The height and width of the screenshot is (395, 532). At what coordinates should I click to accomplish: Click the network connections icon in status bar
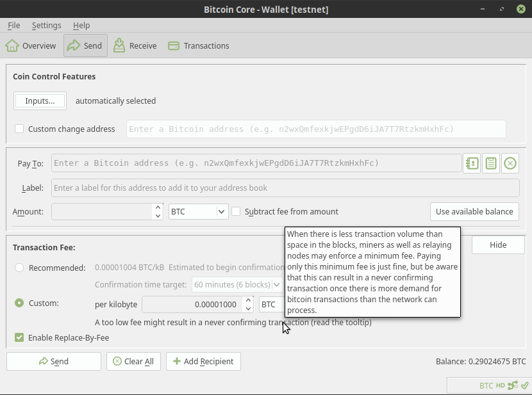tap(512, 385)
